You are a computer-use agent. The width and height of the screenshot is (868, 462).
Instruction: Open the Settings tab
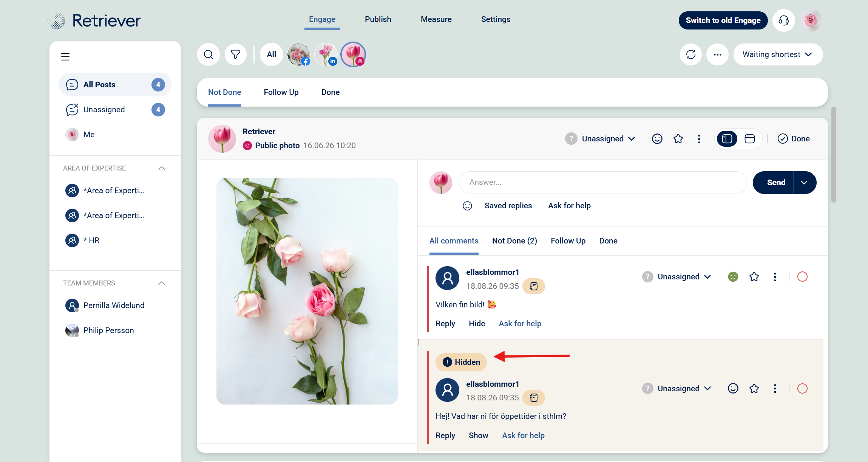(x=496, y=19)
